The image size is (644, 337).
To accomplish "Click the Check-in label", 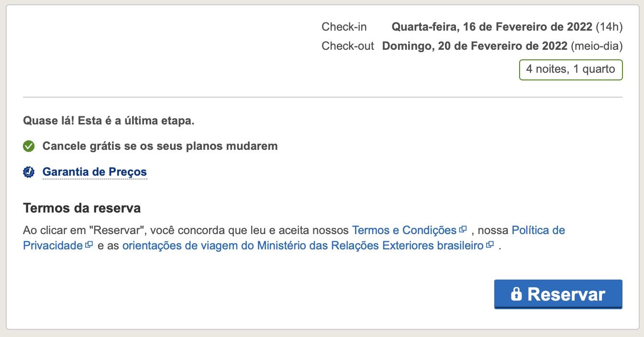I will [344, 27].
